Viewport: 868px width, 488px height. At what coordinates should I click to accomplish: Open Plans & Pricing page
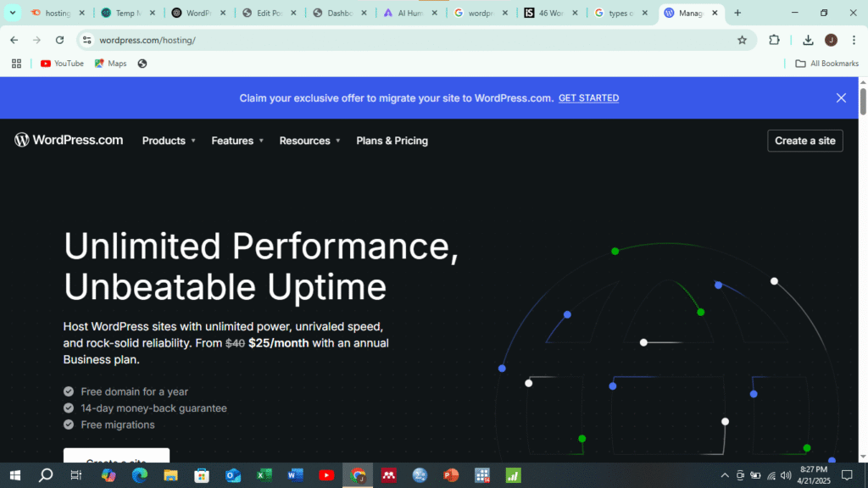[392, 141]
